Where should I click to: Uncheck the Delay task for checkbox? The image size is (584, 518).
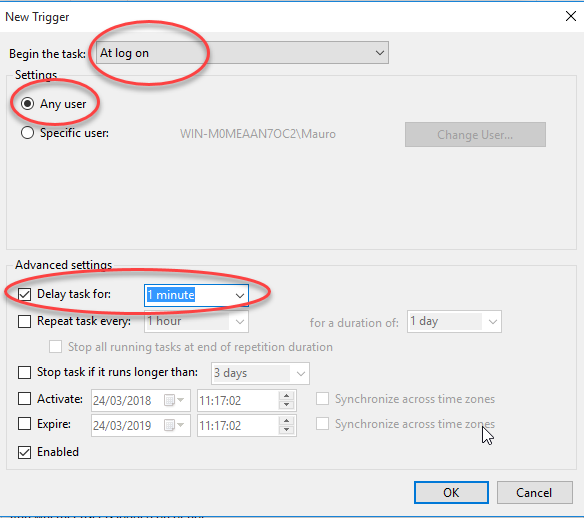pos(25,294)
